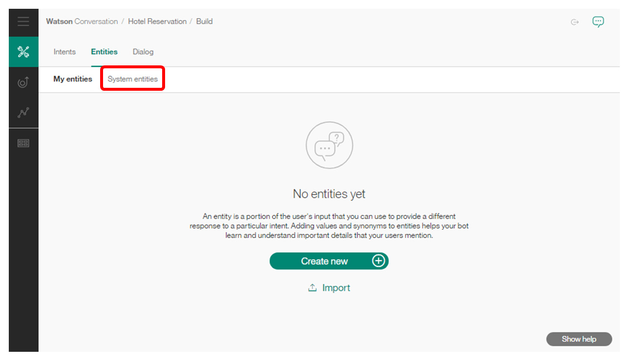Open the Try it out chat icon

point(598,21)
